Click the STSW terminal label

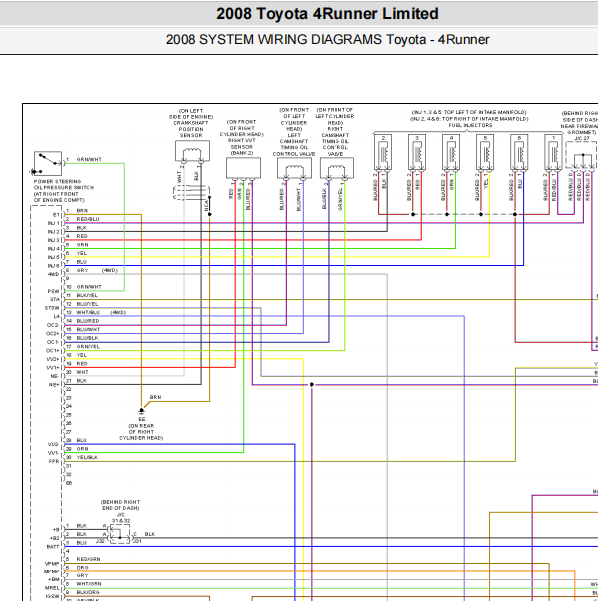(52, 308)
